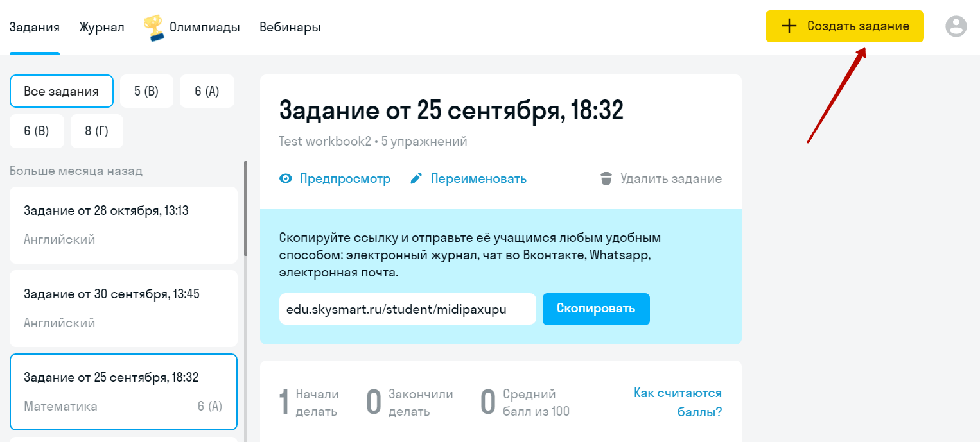
Task: Filter tasks by class 8 (Г)
Action: click(x=96, y=131)
